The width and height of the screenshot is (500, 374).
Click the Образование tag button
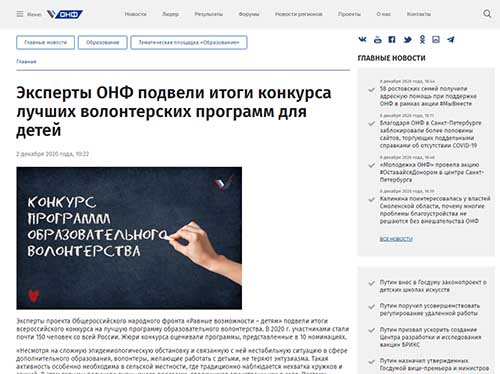103,42
